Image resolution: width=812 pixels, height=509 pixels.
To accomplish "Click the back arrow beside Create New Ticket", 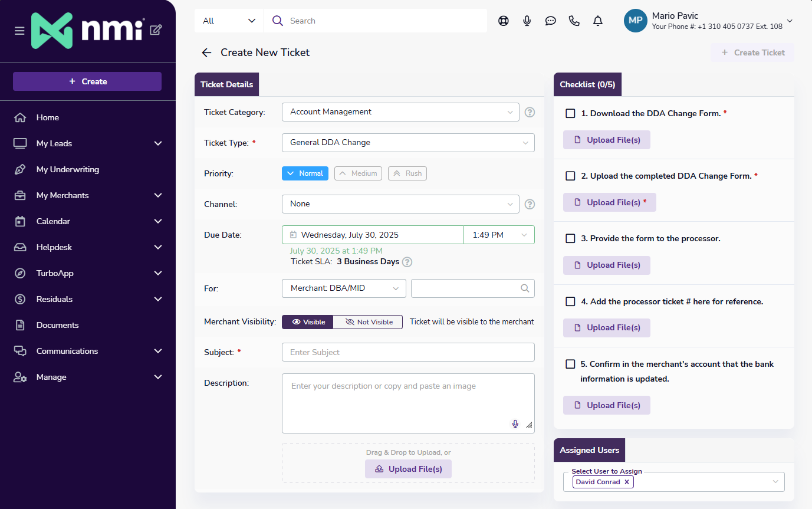I will (x=206, y=52).
